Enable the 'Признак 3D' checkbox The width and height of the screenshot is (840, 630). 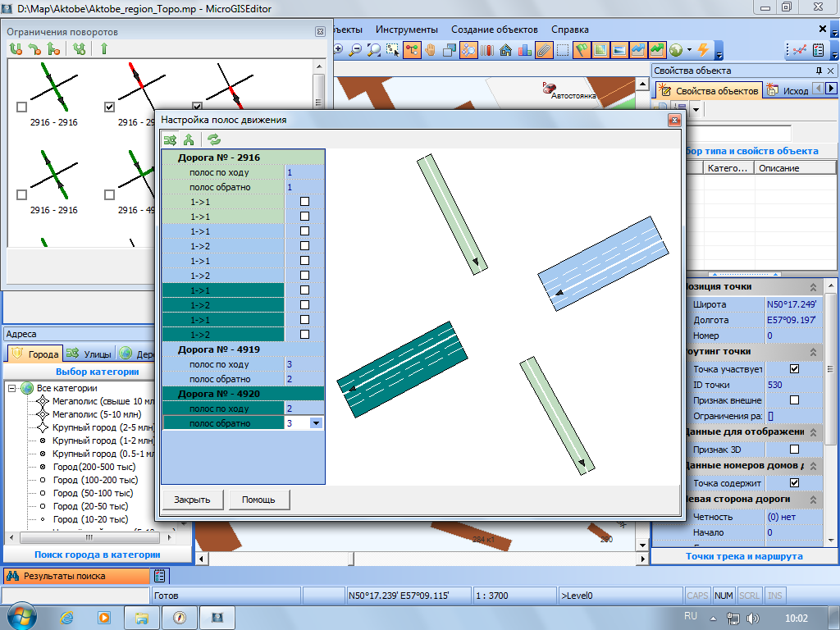[794, 450]
